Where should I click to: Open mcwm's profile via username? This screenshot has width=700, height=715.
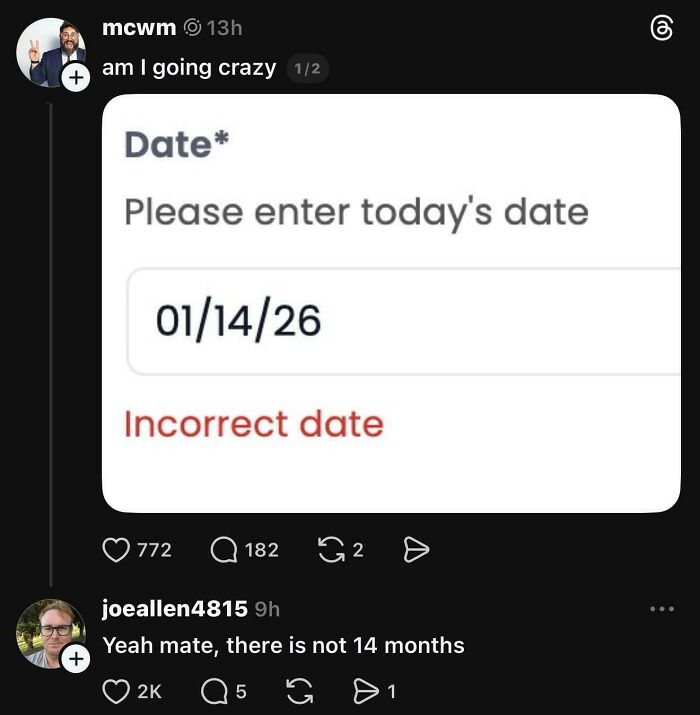pos(139,28)
